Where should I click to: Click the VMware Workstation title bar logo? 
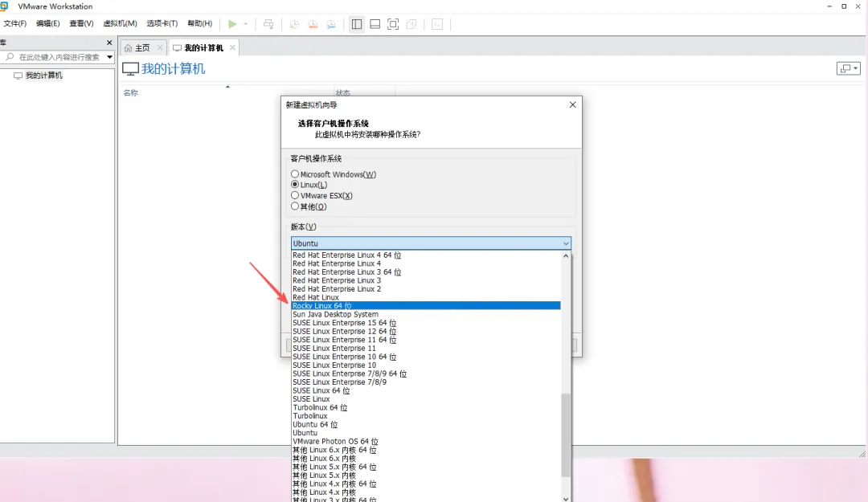pos(5,6)
